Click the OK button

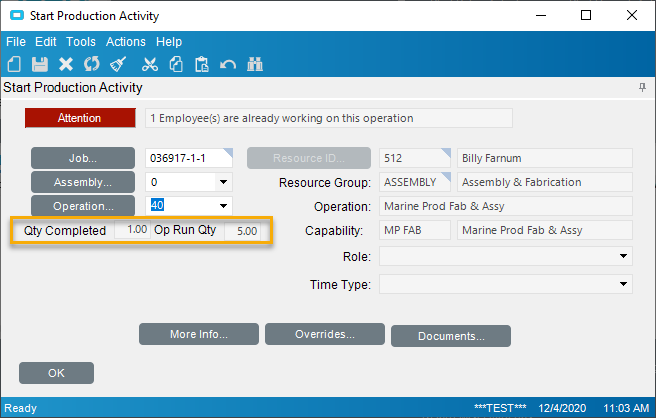pos(56,373)
